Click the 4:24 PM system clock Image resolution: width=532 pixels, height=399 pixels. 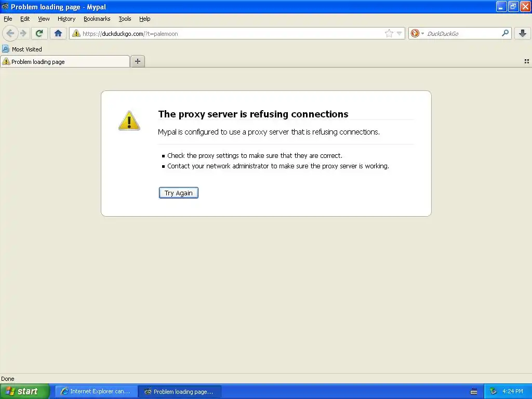coord(513,391)
